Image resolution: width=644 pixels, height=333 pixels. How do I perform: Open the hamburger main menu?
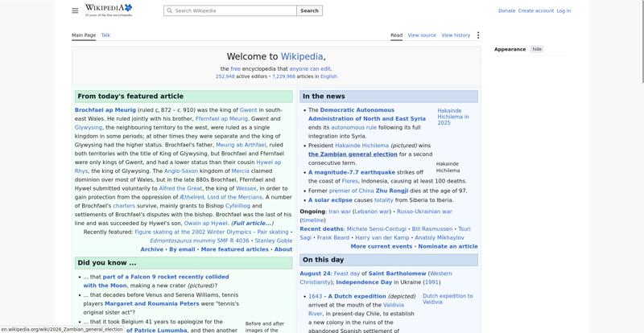click(x=75, y=10)
